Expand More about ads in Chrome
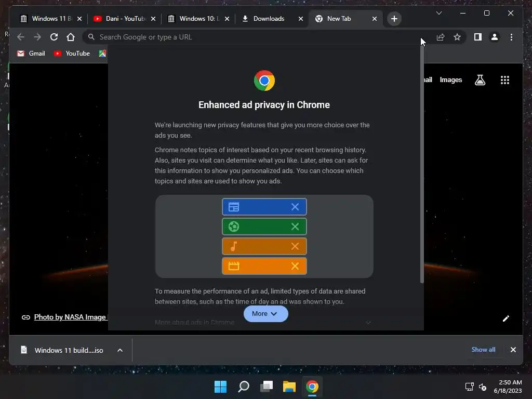The height and width of the screenshot is (399, 532). click(x=262, y=322)
